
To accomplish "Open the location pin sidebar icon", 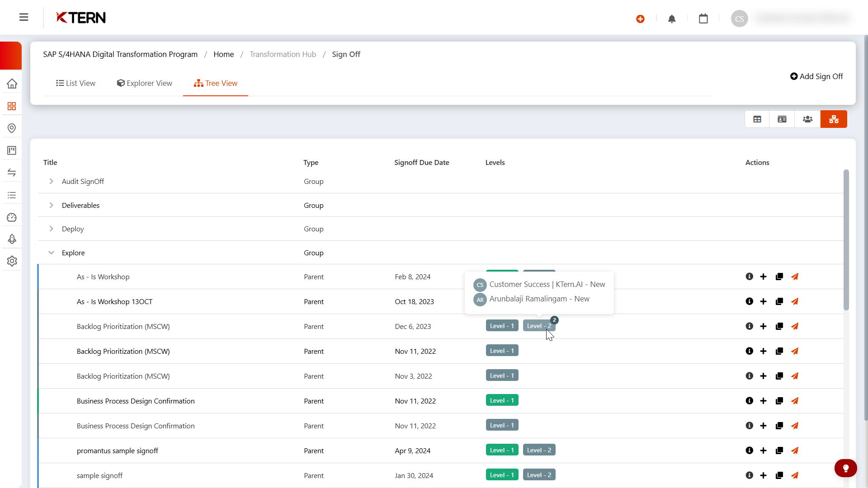I will [x=12, y=128].
